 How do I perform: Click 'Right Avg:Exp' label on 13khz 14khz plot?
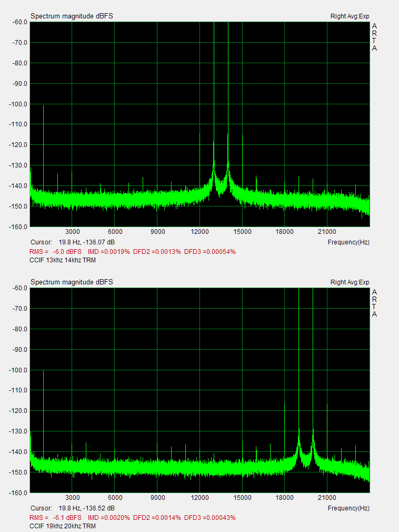coord(350,16)
